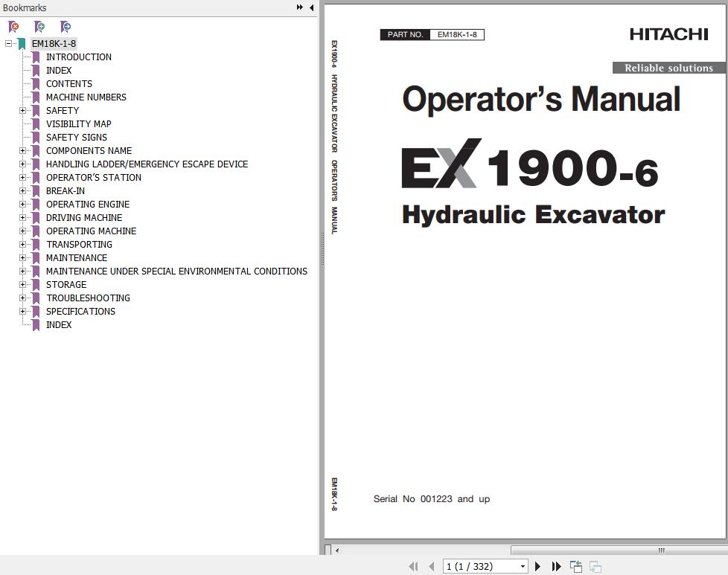This screenshot has width=728, height=575.
Task: Open the last INDEX bookmark below SPECIFICATIONS
Action: point(59,325)
